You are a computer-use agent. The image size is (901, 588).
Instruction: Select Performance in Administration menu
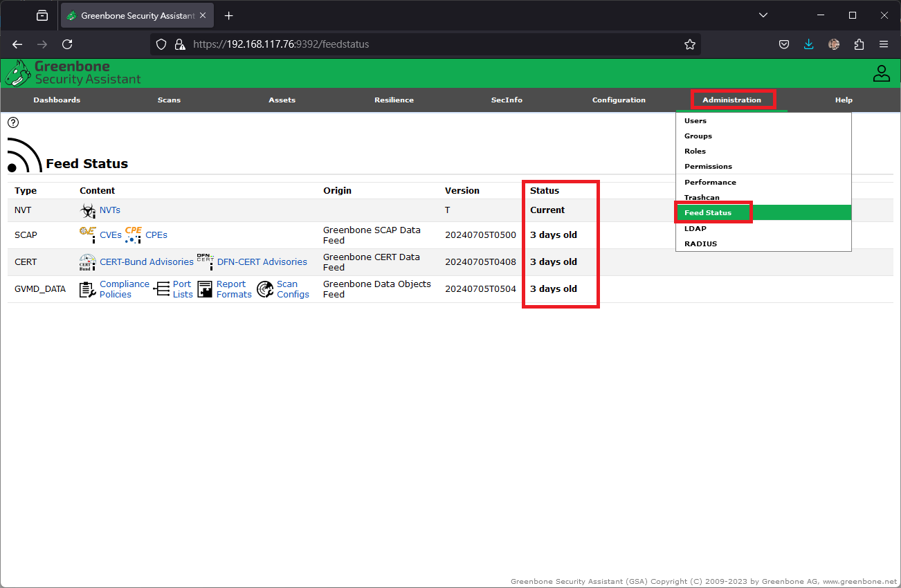click(x=763, y=183)
